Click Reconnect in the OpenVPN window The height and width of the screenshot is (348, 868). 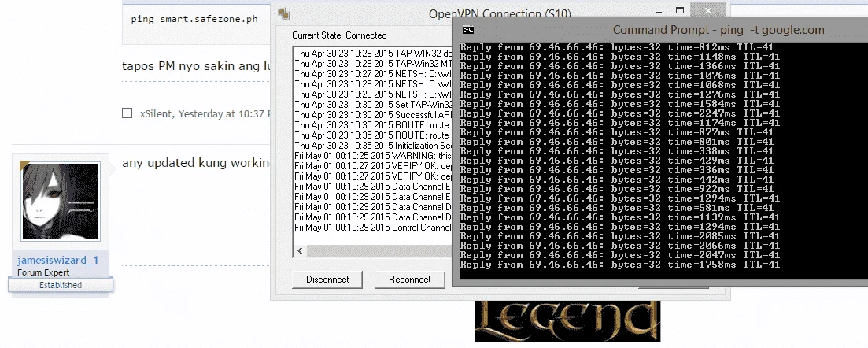(x=410, y=280)
